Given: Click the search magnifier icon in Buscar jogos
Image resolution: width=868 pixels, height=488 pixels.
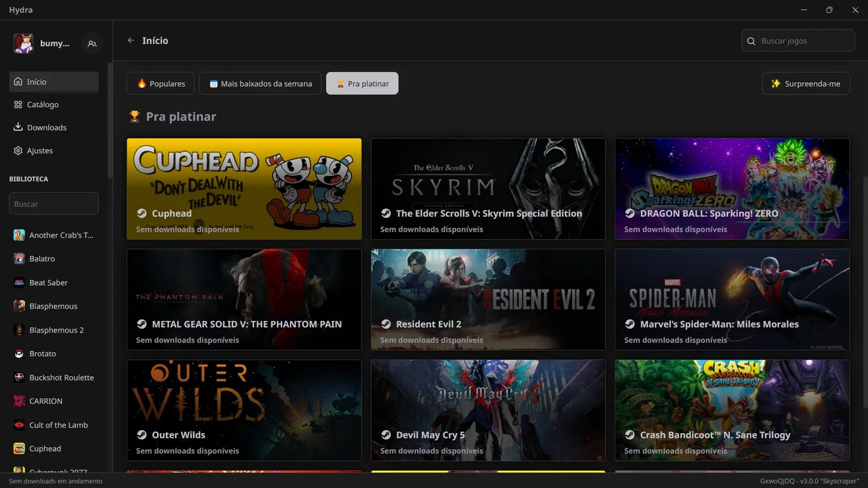Looking at the screenshot, I should [x=751, y=41].
